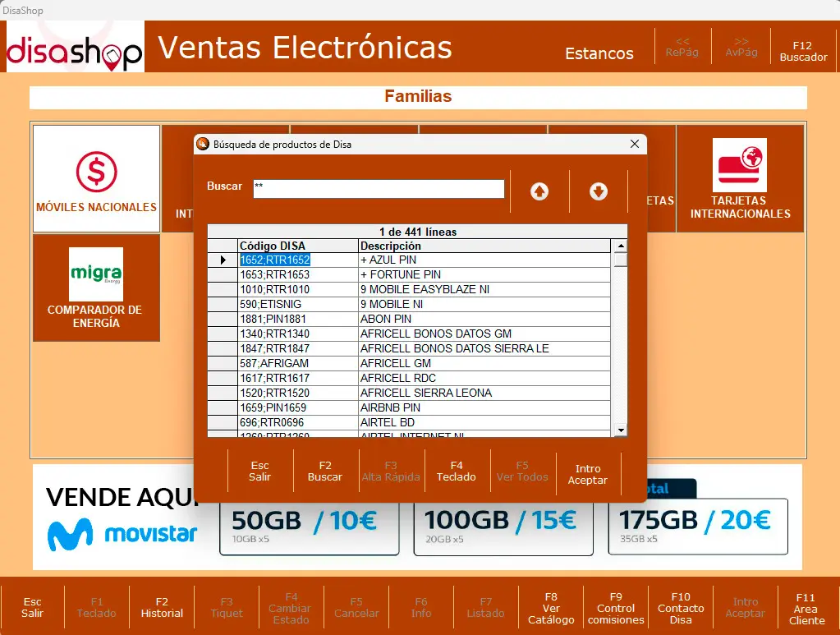This screenshot has height=635, width=840.
Task: Click F7 Listado in the bottom bar
Action: (x=486, y=608)
